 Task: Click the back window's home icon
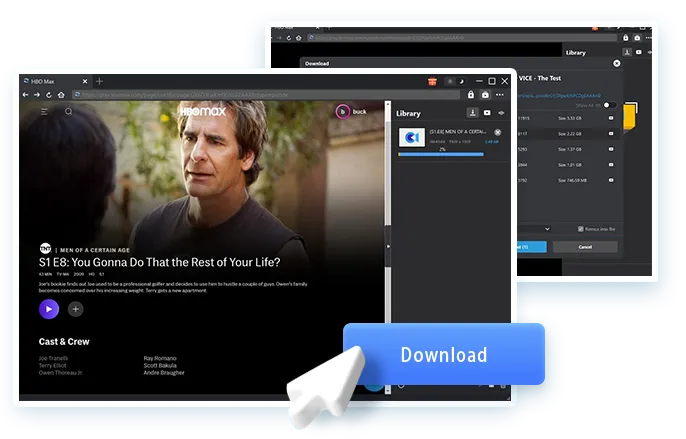[299, 38]
